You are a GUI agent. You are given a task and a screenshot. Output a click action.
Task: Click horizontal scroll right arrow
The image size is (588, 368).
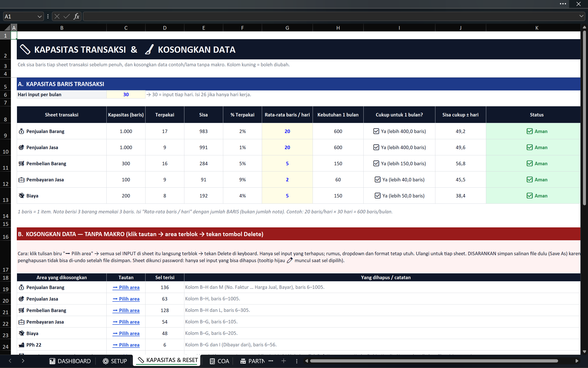(577, 361)
